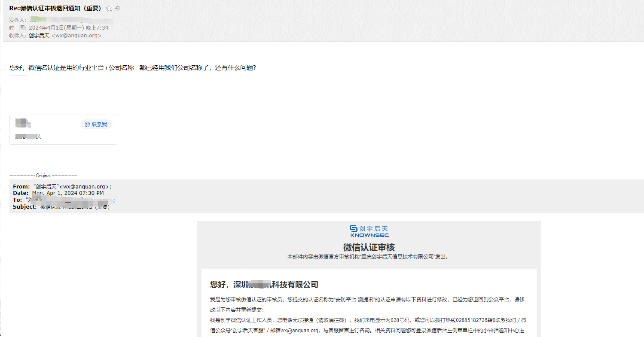Click the quoted Subject: line
Image resolution: width=644 pixels, height=337 pixels.
[61, 207]
